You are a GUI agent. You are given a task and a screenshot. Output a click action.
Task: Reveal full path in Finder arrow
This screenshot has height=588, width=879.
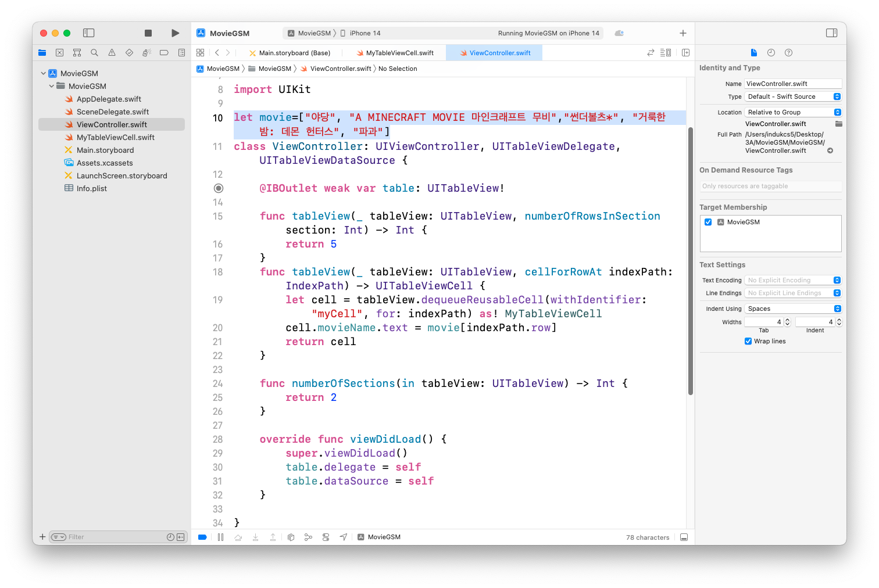coord(830,150)
